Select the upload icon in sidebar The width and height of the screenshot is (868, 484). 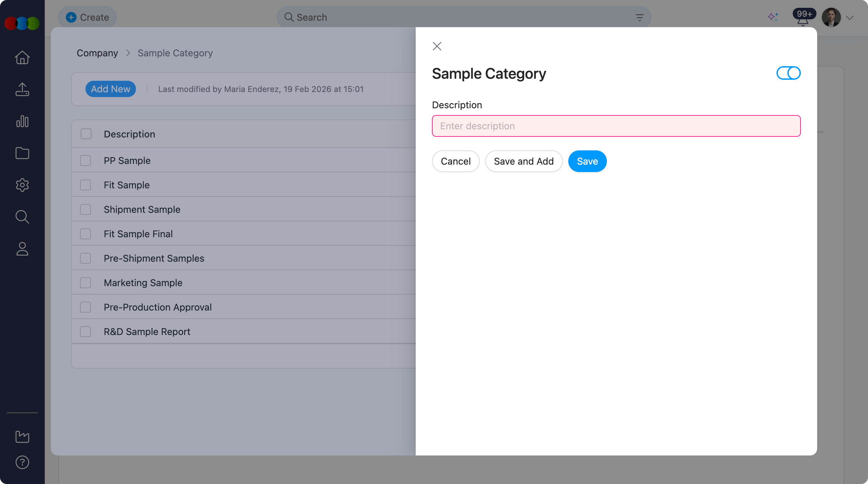pos(22,89)
